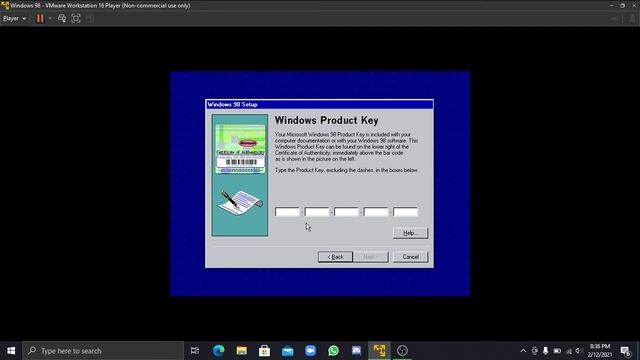Open the OBS Studio taskbar icon

point(402,351)
